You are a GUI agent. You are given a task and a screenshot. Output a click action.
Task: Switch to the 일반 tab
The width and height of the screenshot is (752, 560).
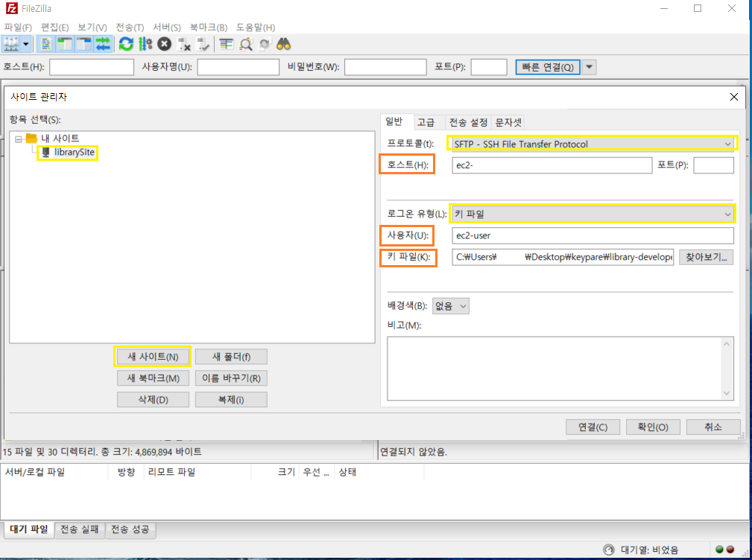394,121
